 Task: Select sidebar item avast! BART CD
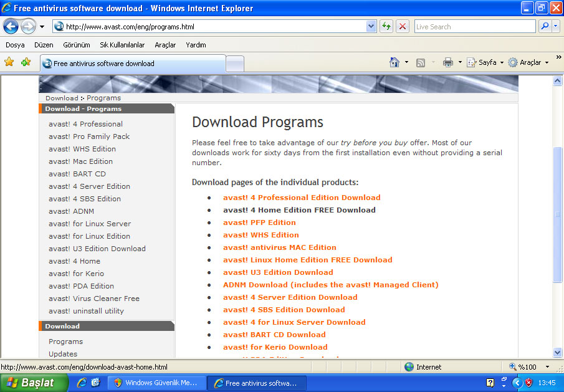click(x=77, y=174)
